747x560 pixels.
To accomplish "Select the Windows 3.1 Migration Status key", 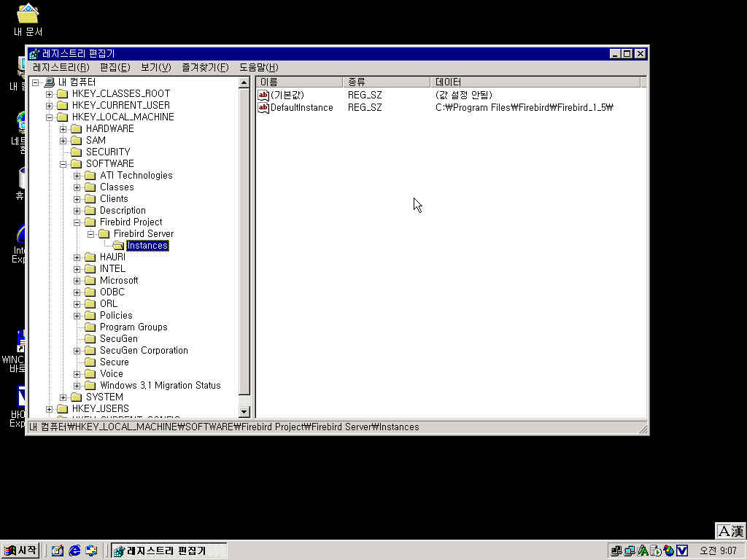I will [160, 386].
